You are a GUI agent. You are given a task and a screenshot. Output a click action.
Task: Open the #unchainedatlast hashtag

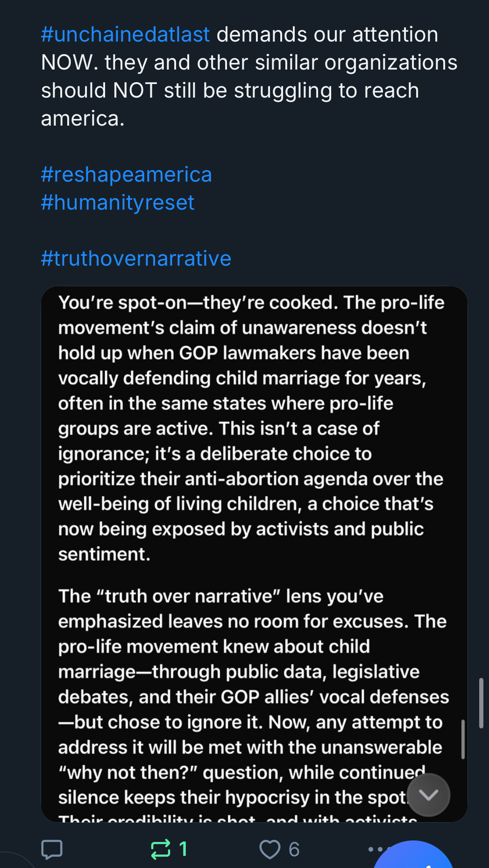pyautogui.click(x=125, y=35)
